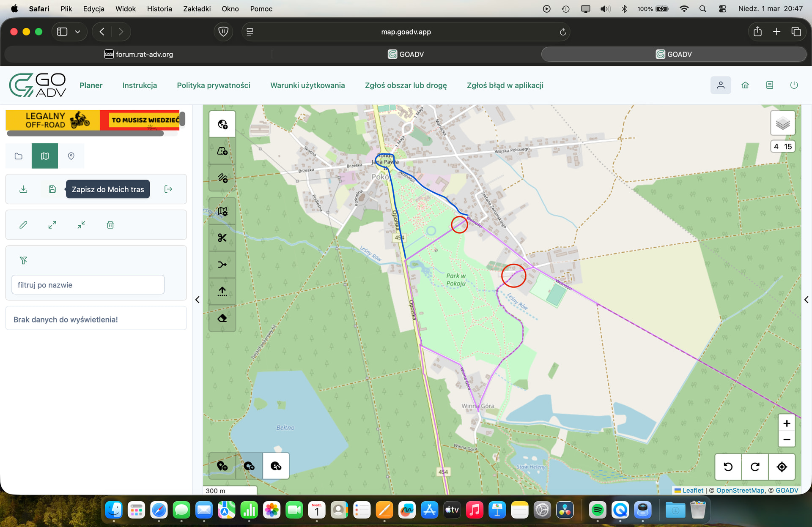Click the OpenStreetMap attribution link

pyautogui.click(x=740, y=490)
